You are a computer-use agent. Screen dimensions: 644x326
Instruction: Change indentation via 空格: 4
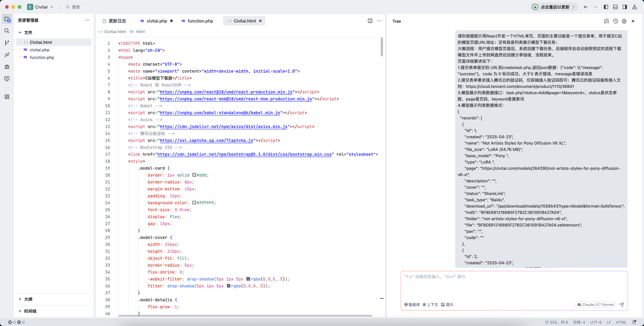(579, 322)
